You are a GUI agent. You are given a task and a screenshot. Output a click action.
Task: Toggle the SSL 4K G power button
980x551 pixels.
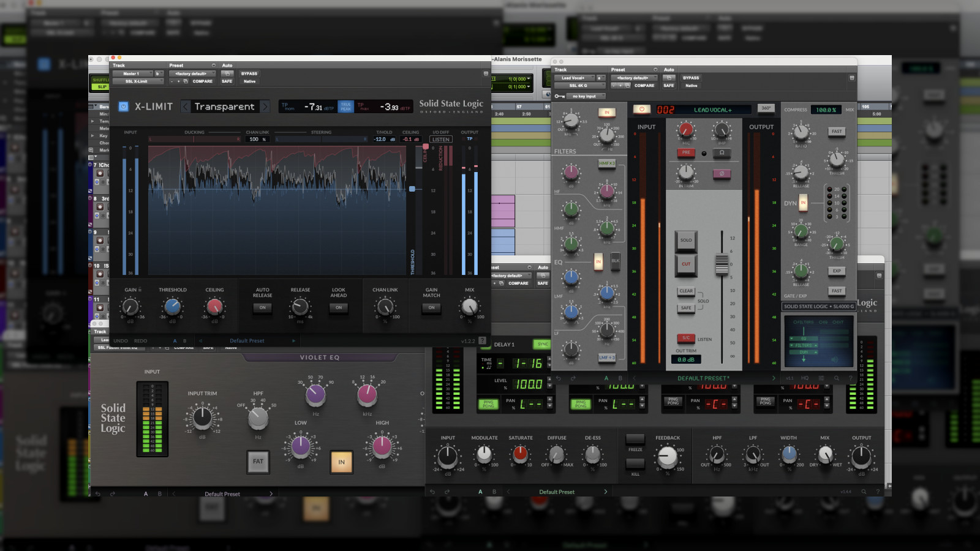[641, 109]
